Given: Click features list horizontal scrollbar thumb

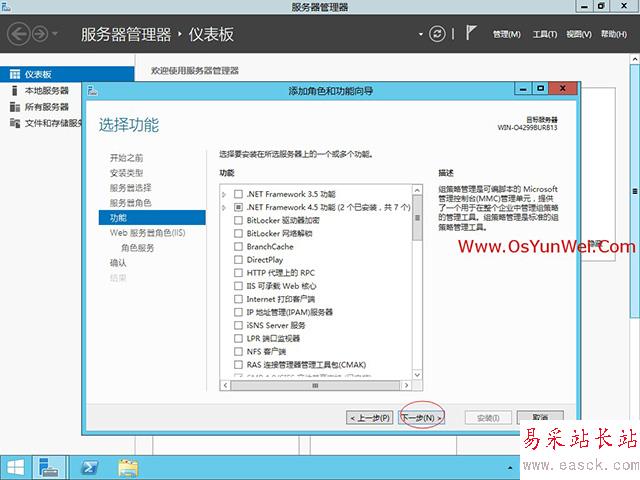Looking at the screenshot, I should 315,385.
